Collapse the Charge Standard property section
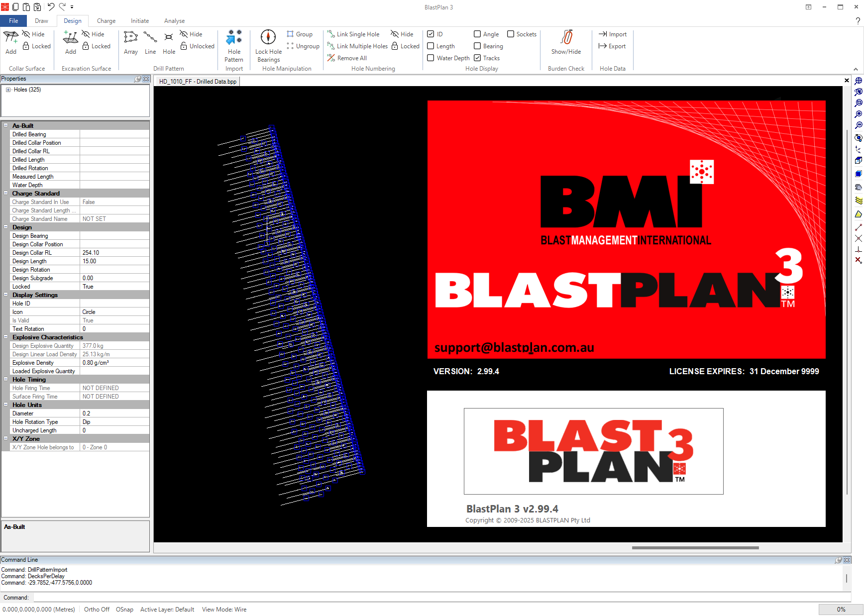The image size is (864, 616). (x=6, y=193)
